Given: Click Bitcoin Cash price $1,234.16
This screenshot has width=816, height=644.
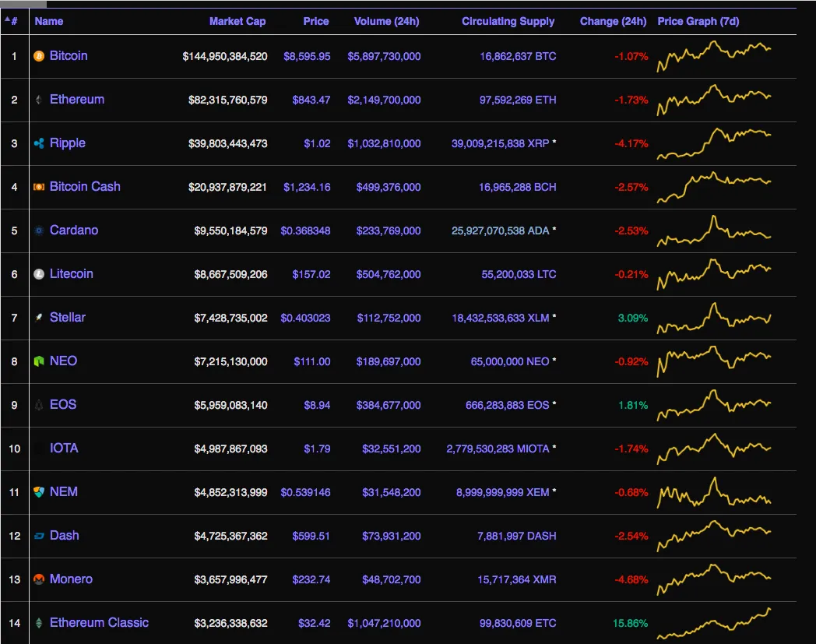Looking at the screenshot, I should coord(307,187).
